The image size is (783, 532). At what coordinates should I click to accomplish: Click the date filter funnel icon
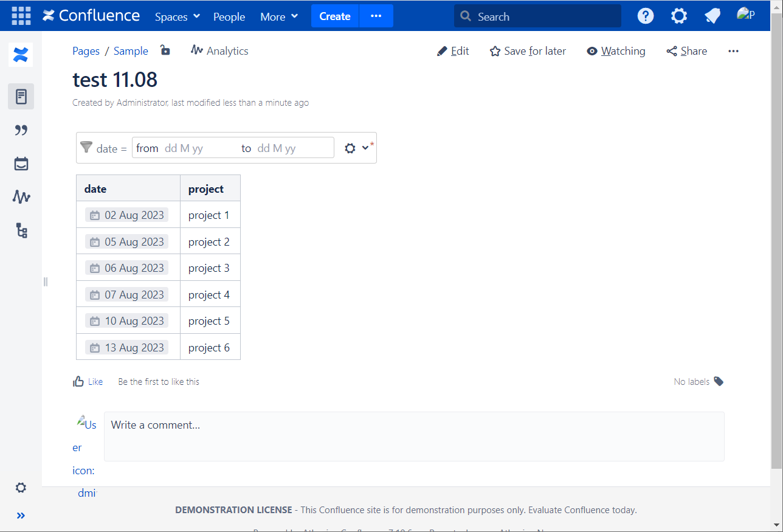pos(86,148)
